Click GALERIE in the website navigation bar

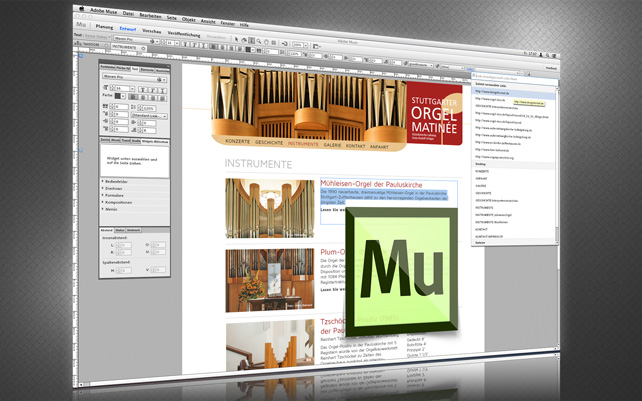tap(332, 145)
